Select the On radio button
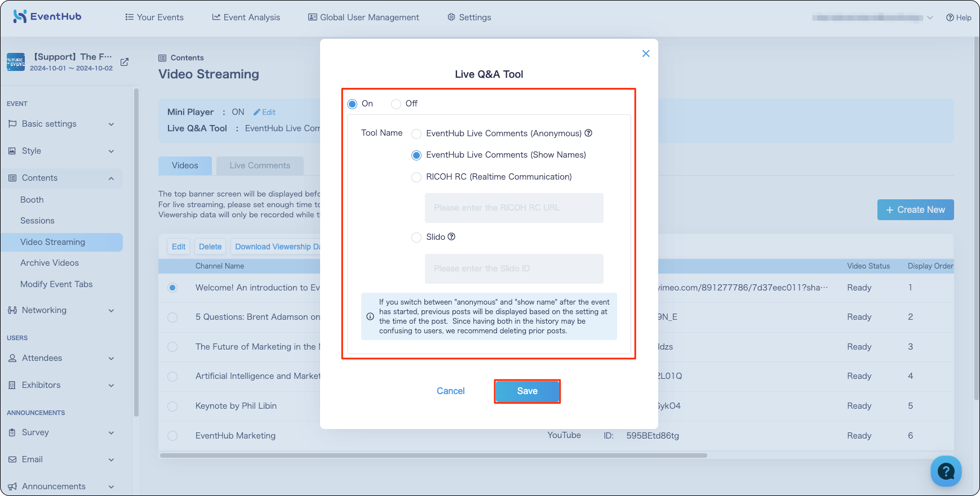The image size is (980, 496). pyautogui.click(x=352, y=104)
